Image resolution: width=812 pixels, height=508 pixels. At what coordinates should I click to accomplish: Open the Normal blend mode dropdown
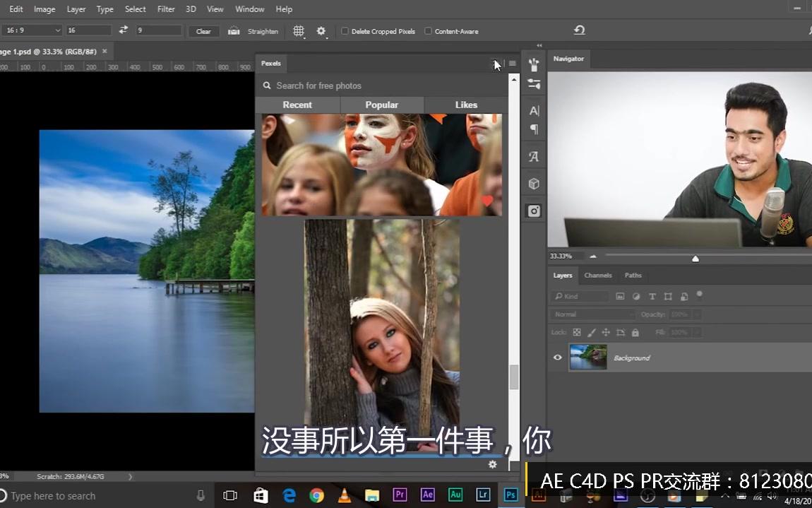(x=592, y=314)
